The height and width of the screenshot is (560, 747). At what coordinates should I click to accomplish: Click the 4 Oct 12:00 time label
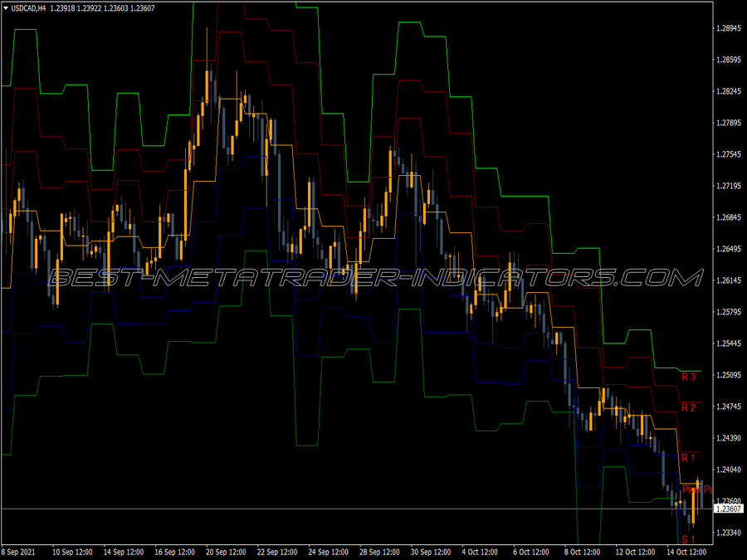tap(480, 552)
